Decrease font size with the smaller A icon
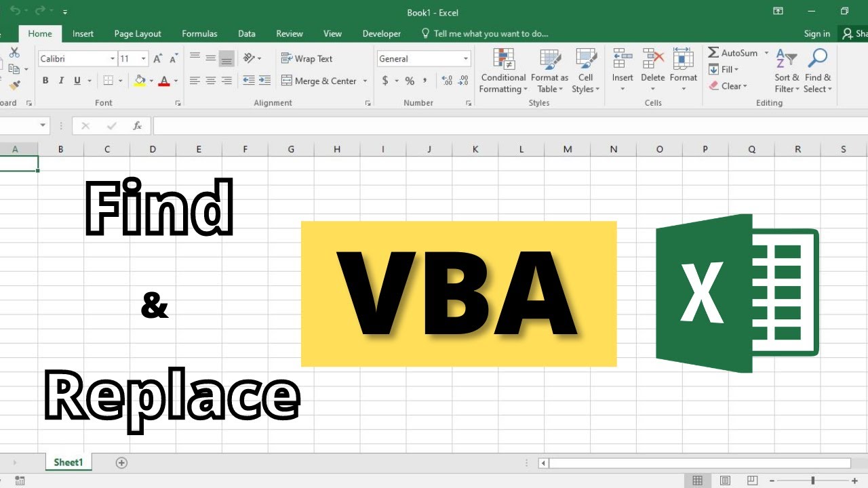This screenshot has width=868, height=488. coord(173,59)
